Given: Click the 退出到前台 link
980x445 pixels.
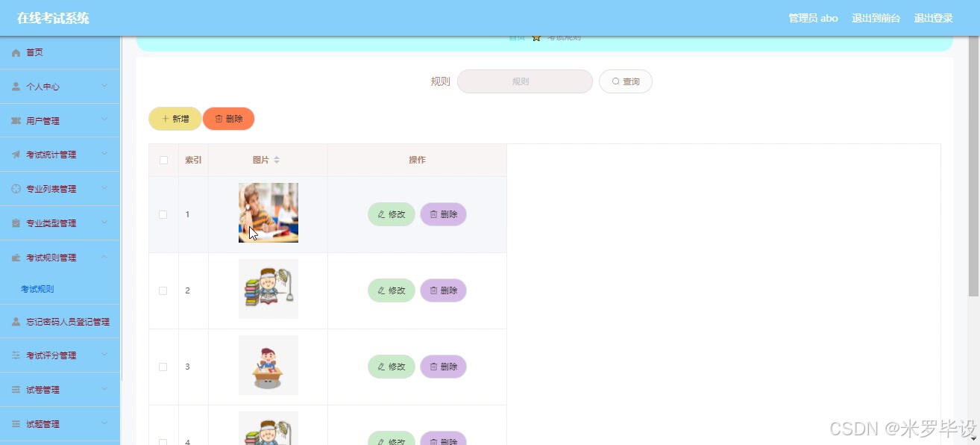Looking at the screenshot, I should point(876,18).
